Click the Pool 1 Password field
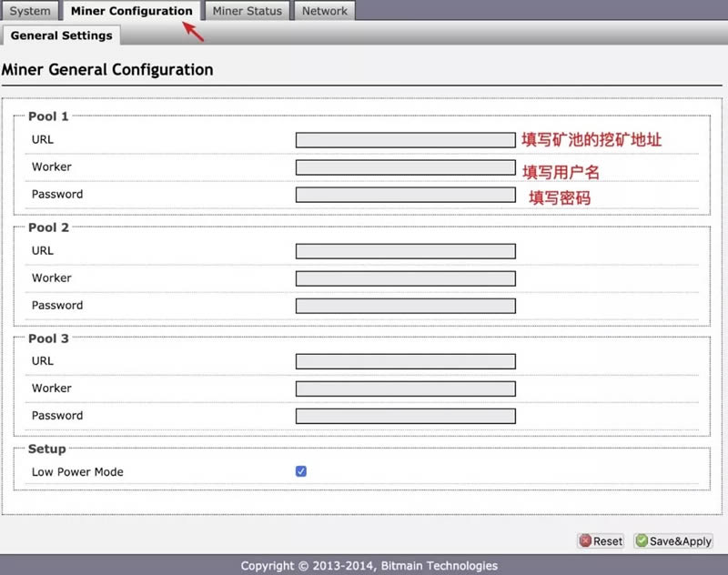 click(x=405, y=195)
